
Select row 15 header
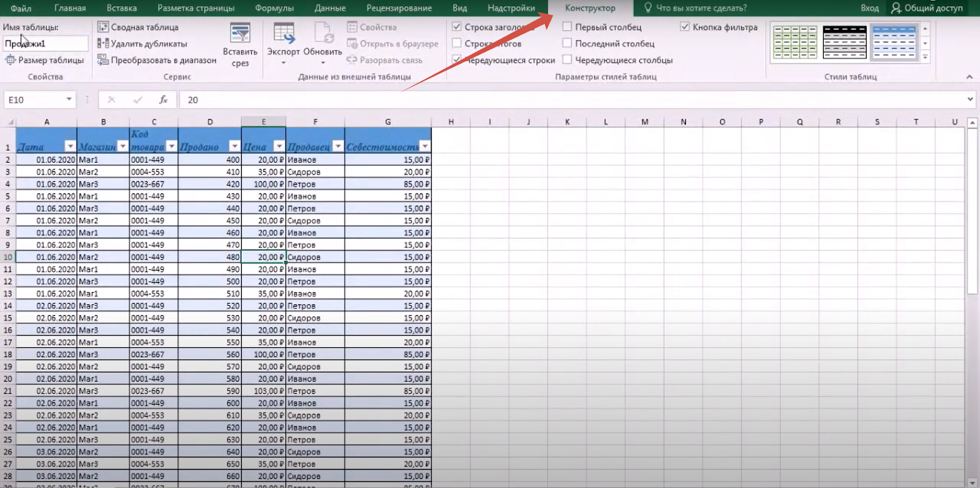pyautogui.click(x=8, y=318)
